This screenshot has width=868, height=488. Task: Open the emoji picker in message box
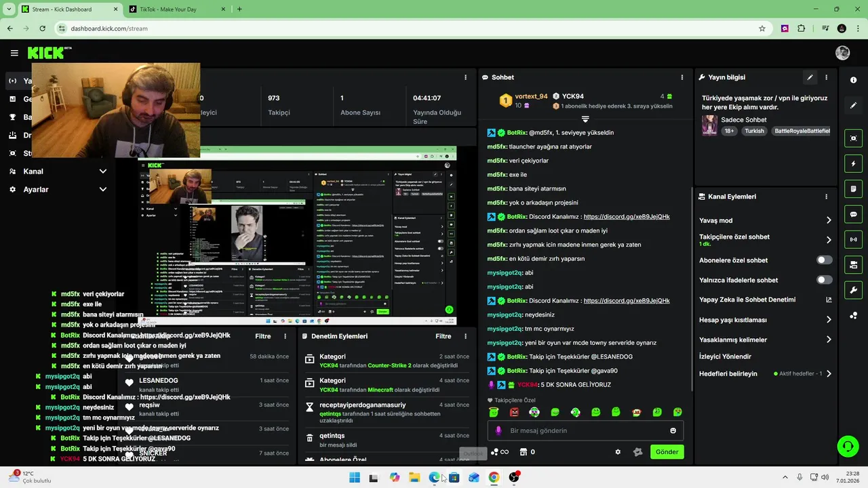(673, 430)
